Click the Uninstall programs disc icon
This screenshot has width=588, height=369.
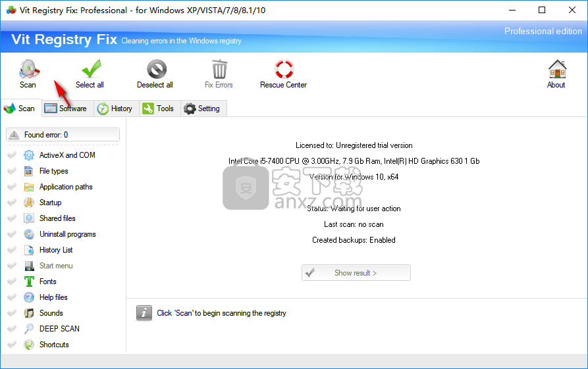pyautogui.click(x=29, y=234)
